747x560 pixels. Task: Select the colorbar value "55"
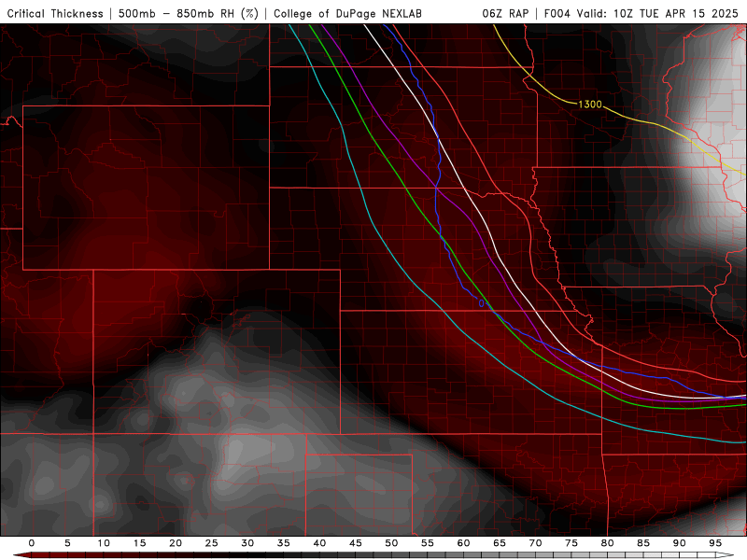point(428,543)
